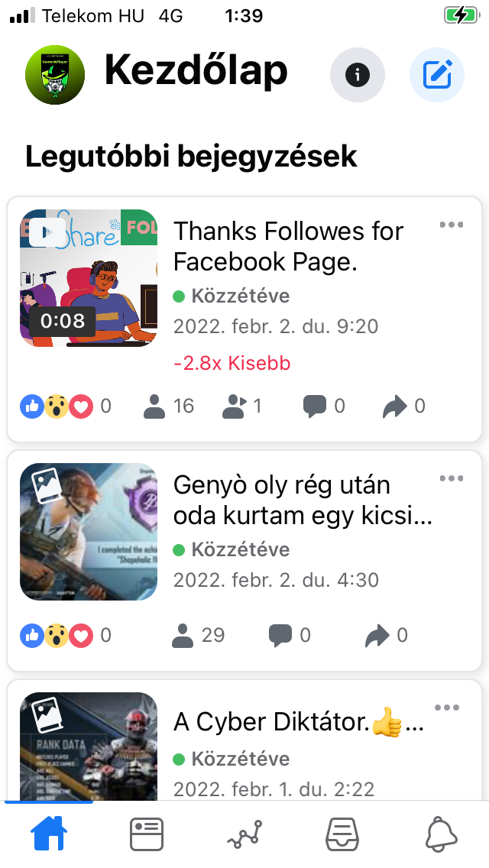Open the page profile avatar
The image size is (489, 868).
pyautogui.click(x=55, y=75)
